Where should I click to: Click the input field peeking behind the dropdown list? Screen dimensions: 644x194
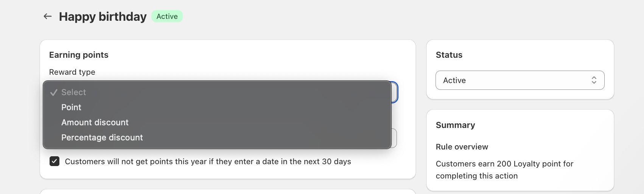tap(394, 138)
